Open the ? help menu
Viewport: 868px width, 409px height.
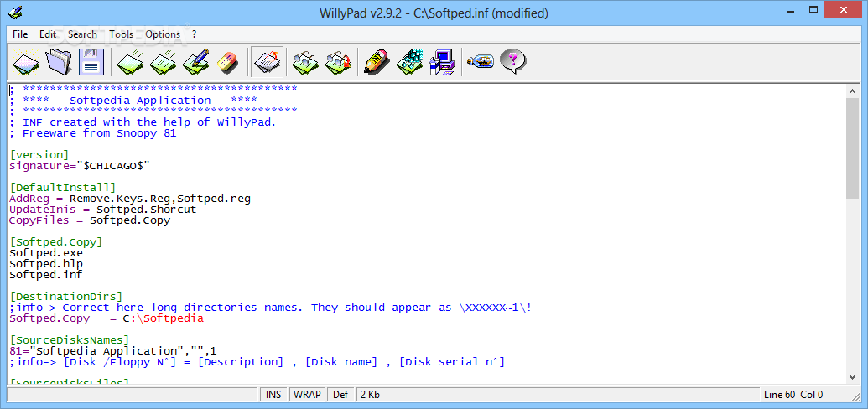pos(195,34)
